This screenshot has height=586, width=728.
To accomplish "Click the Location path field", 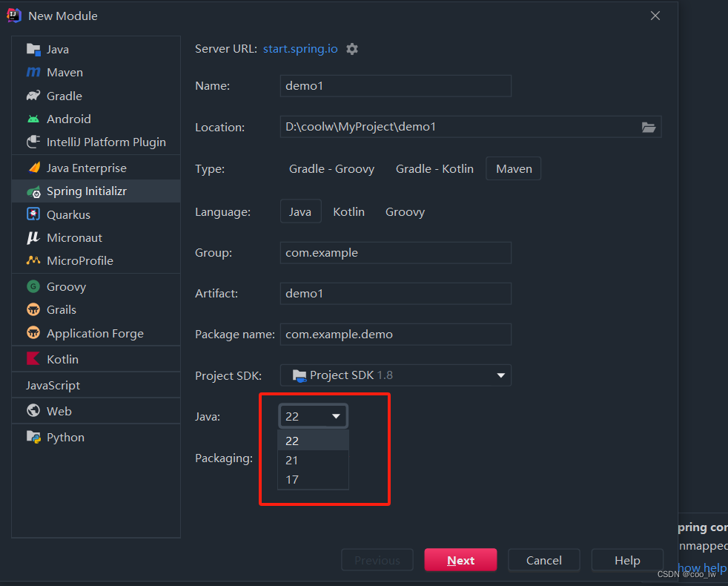I will click(x=470, y=127).
